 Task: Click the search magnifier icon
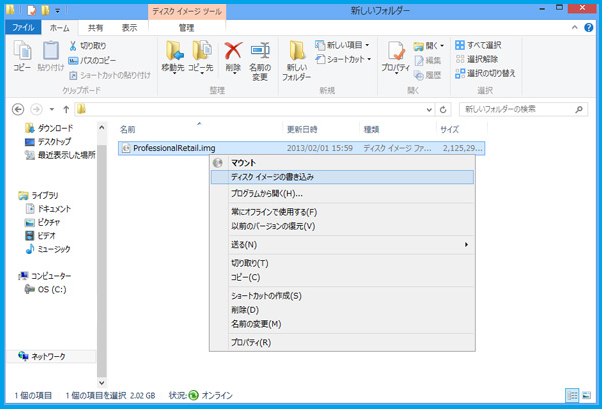pyautogui.click(x=579, y=109)
